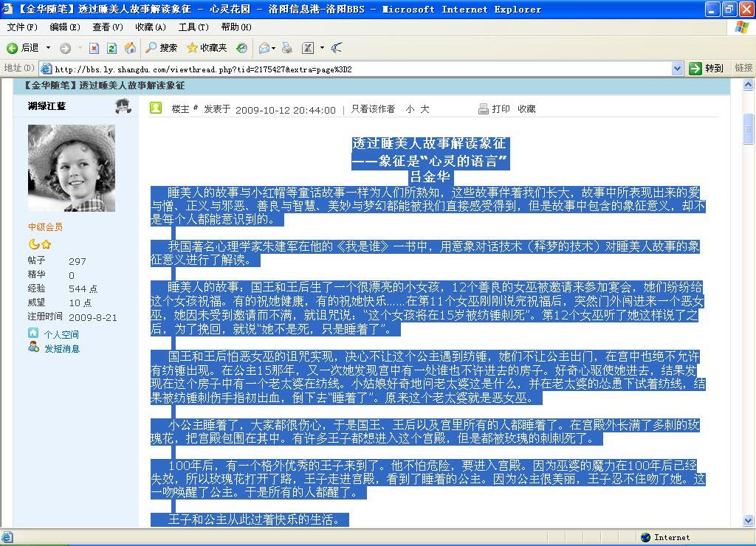
Task: Click the Stop loading icon
Action: coord(94,48)
